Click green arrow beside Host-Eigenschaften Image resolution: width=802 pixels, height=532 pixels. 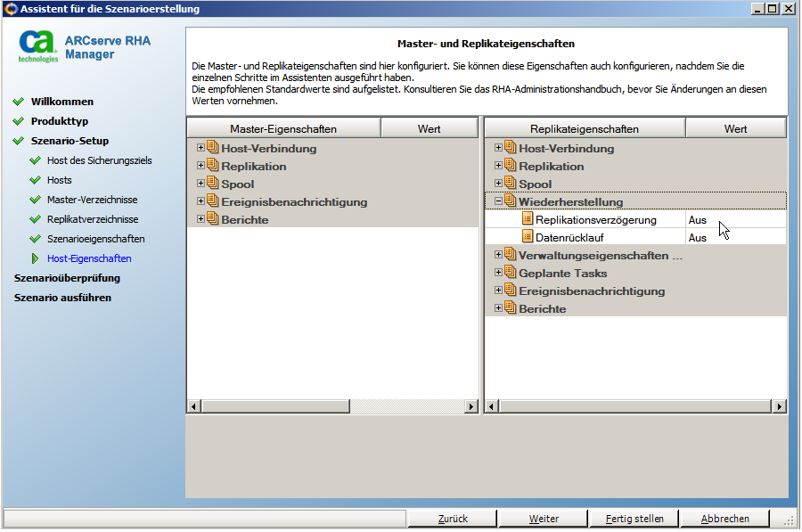click(x=35, y=258)
